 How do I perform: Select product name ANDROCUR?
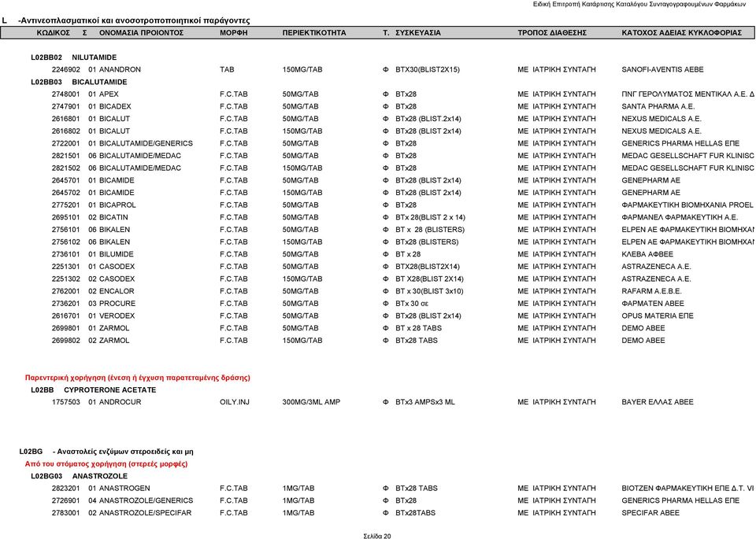coord(120,402)
